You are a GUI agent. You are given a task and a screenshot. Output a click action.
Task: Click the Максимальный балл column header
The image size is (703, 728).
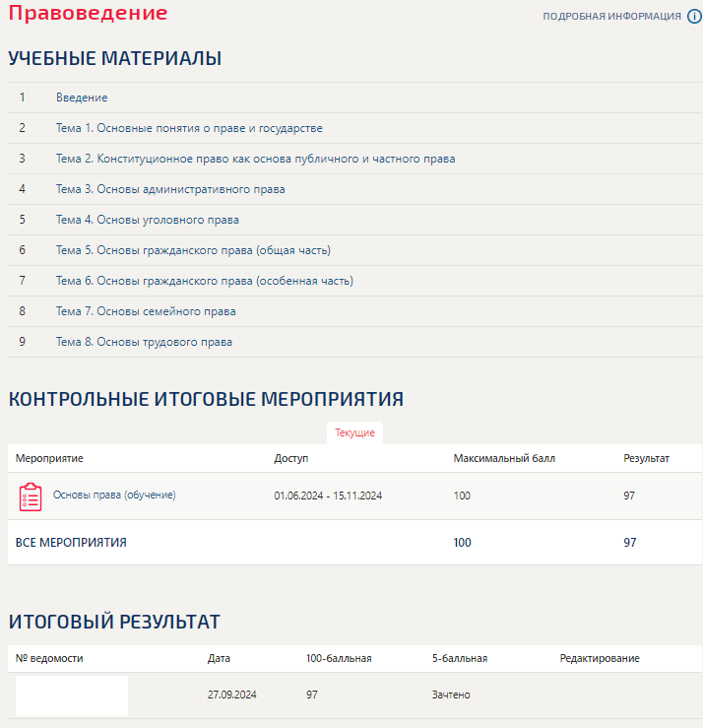(x=504, y=458)
